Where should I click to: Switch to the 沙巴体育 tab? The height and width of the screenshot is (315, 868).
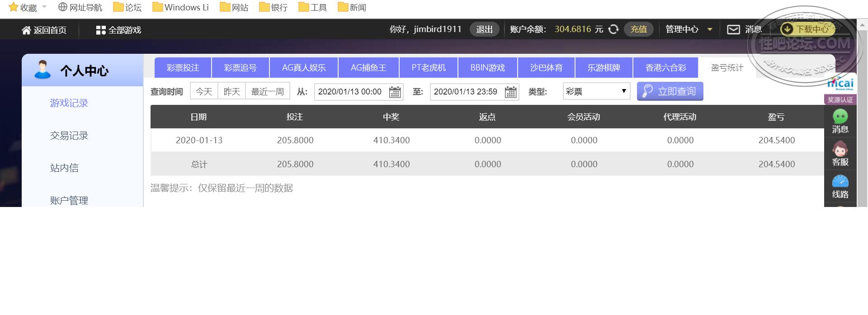546,68
